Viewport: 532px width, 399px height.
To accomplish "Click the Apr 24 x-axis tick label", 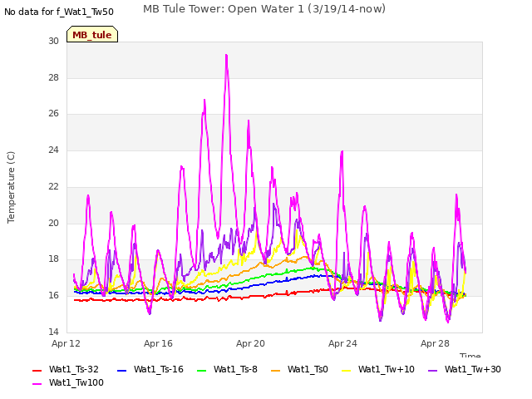I will click(x=342, y=343).
